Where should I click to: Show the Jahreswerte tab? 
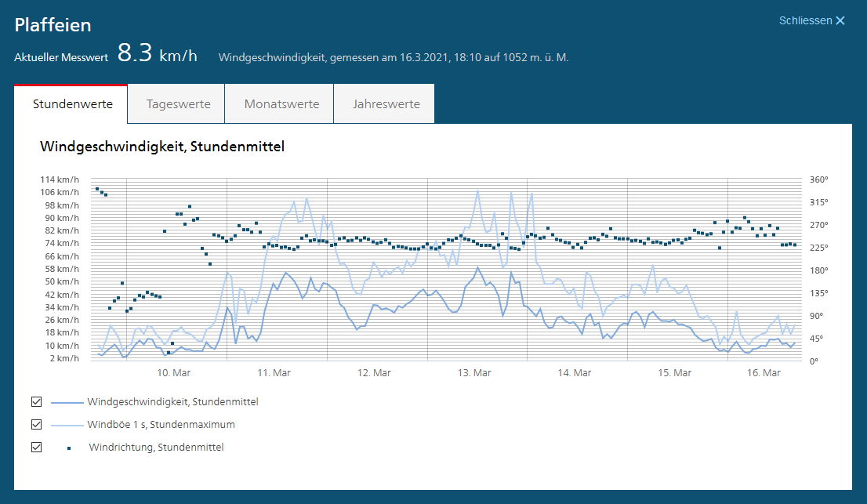point(386,104)
